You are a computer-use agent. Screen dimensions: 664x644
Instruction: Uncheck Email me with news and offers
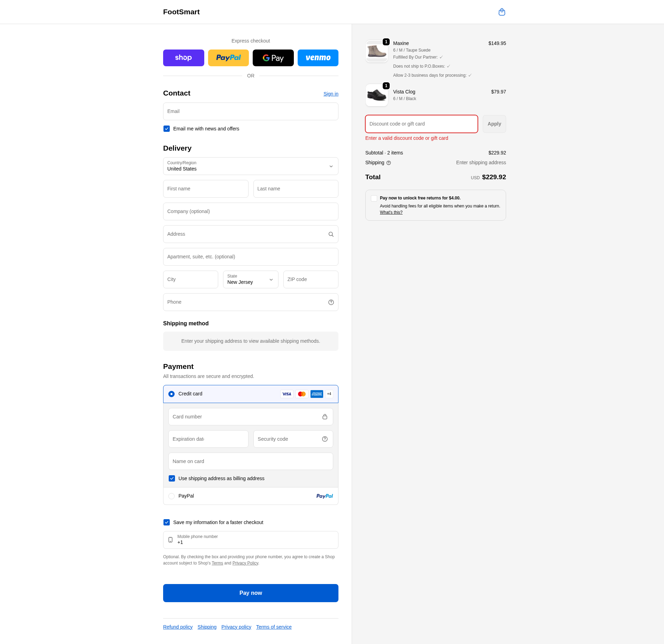(x=167, y=129)
